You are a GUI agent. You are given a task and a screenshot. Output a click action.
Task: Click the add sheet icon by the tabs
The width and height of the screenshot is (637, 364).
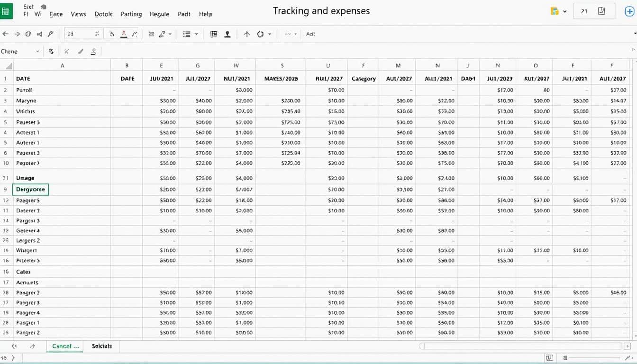(32, 346)
